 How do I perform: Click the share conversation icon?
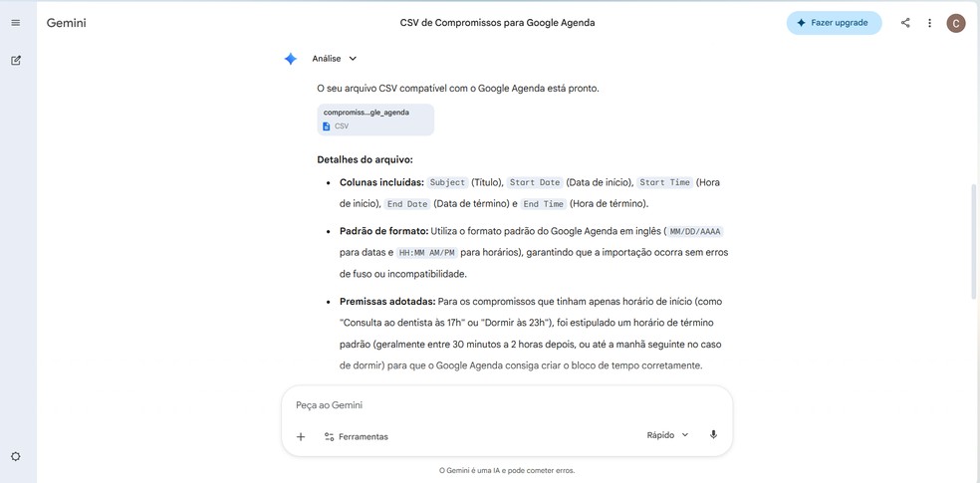point(905,23)
